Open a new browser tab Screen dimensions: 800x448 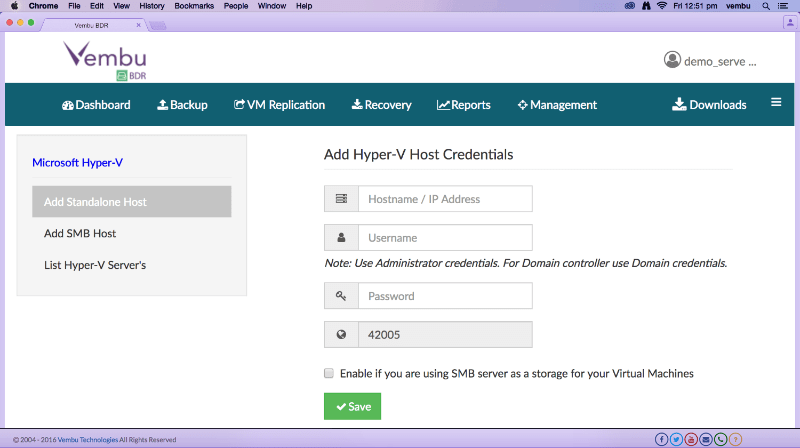coord(158,26)
